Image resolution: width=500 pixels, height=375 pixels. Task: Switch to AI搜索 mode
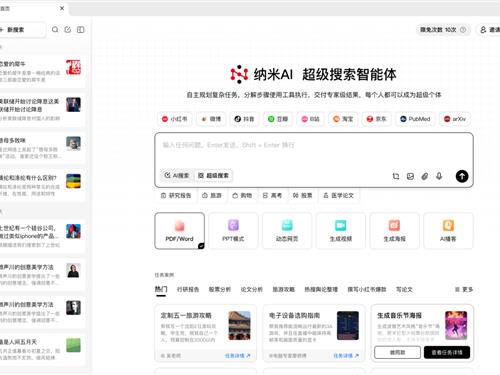point(177,175)
